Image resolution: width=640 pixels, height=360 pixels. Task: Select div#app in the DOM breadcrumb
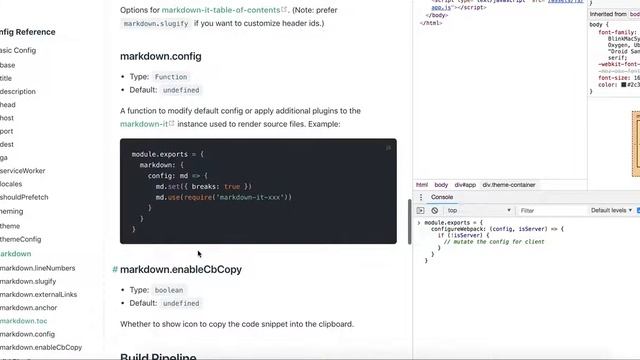point(465,185)
